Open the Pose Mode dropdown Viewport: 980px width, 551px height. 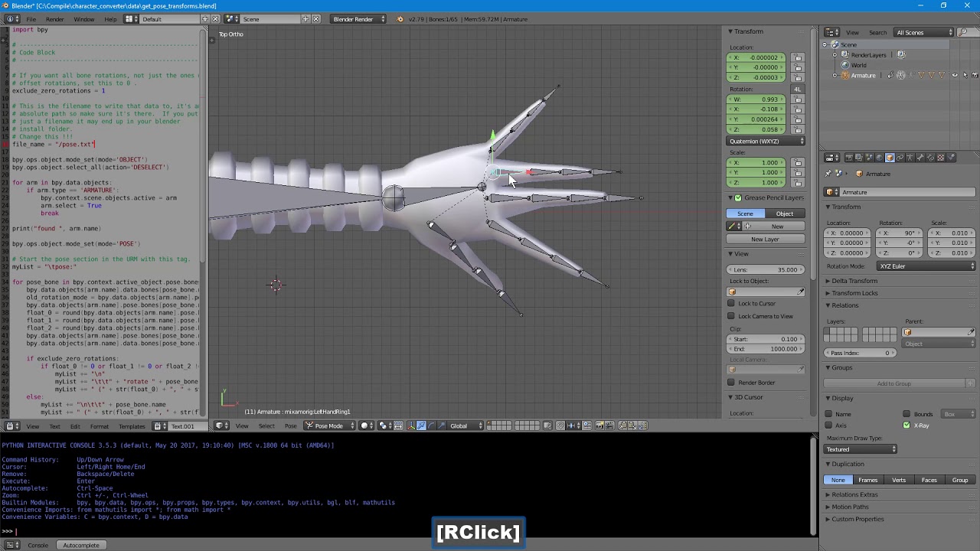click(329, 425)
